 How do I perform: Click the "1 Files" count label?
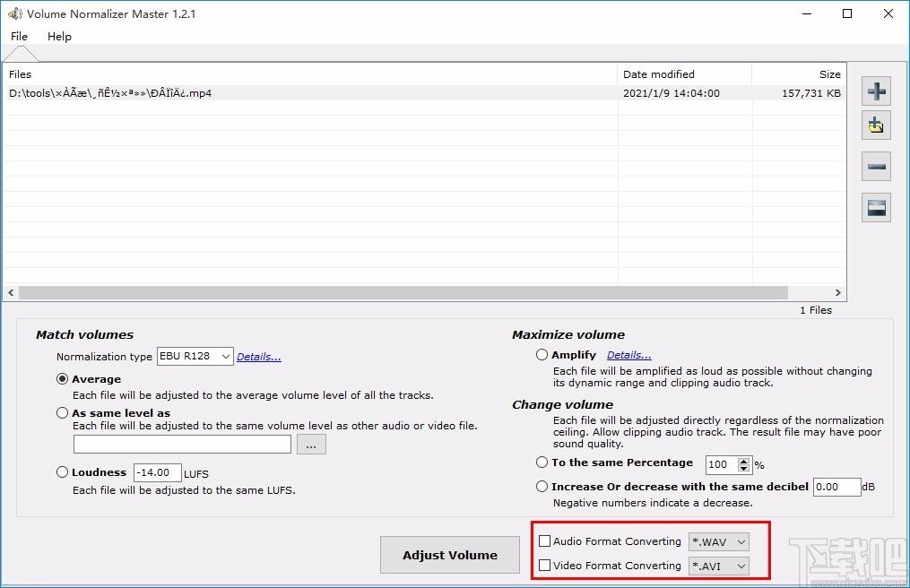pos(815,310)
